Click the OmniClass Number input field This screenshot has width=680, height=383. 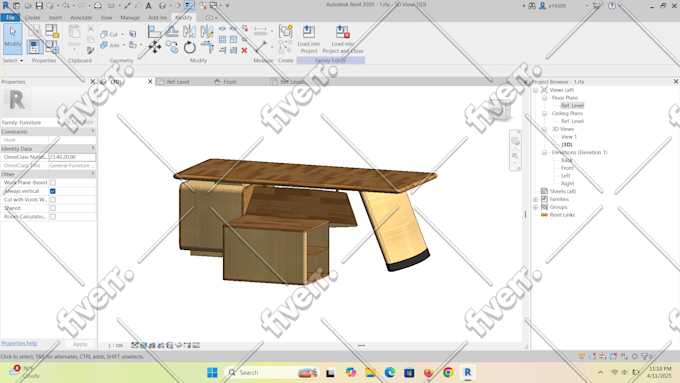coord(72,157)
